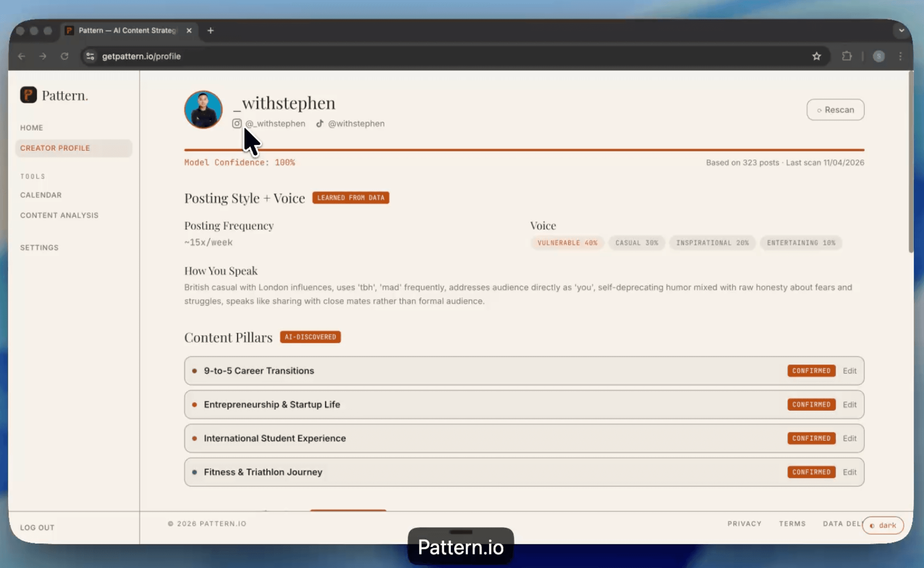924x568 pixels.
Task: Select Creator Profile in the sidebar
Action: click(74, 148)
